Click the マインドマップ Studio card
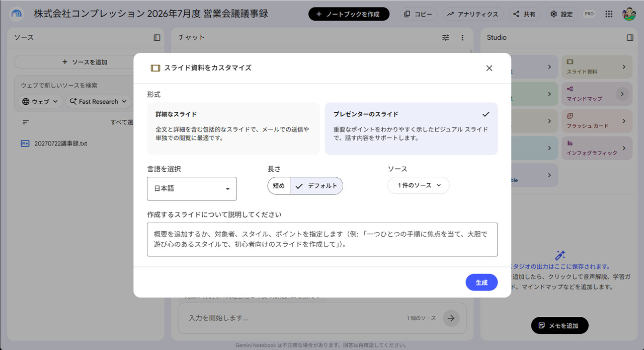This screenshot has height=350, width=644. pyautogui.click(x=597, y=94)
